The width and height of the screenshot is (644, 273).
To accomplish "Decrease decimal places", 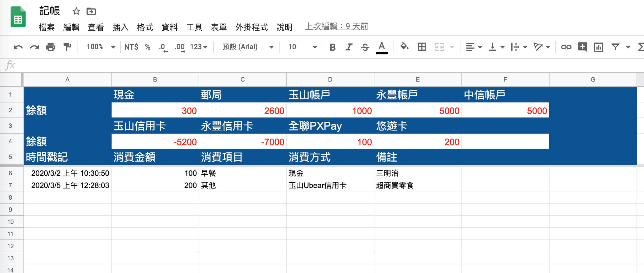I will 163,48.
